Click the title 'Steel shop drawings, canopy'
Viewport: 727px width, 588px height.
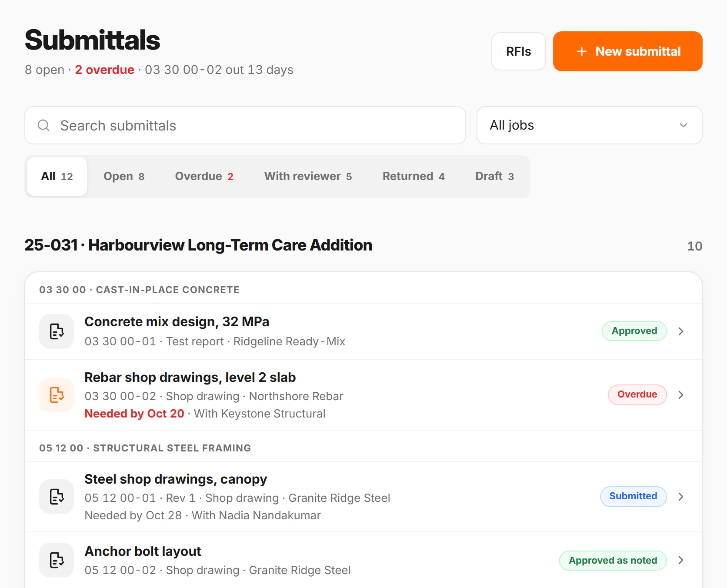[176, 479]
